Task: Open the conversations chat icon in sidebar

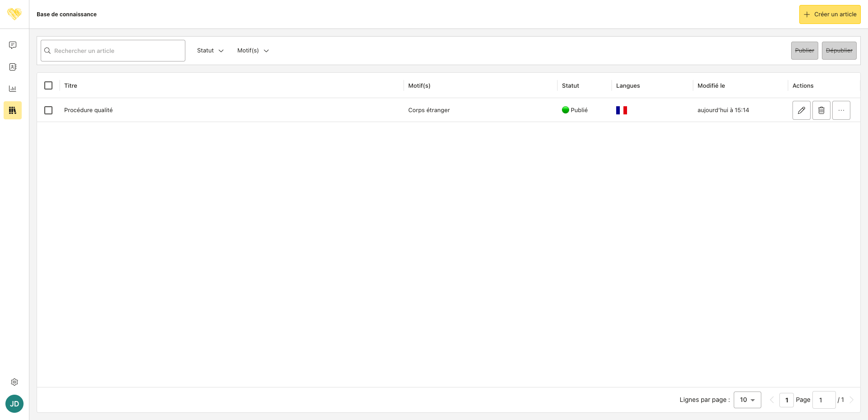Action: 13,45
